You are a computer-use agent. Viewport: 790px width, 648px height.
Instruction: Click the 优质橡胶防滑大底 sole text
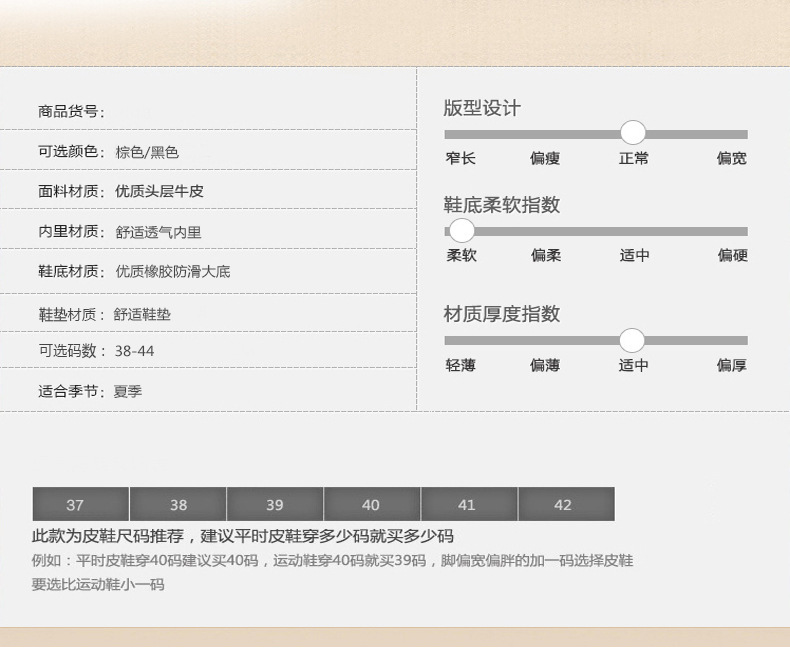point(173,272)
